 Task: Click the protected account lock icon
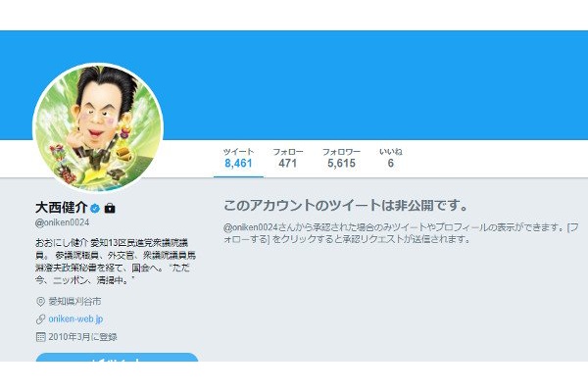(110, 208)
